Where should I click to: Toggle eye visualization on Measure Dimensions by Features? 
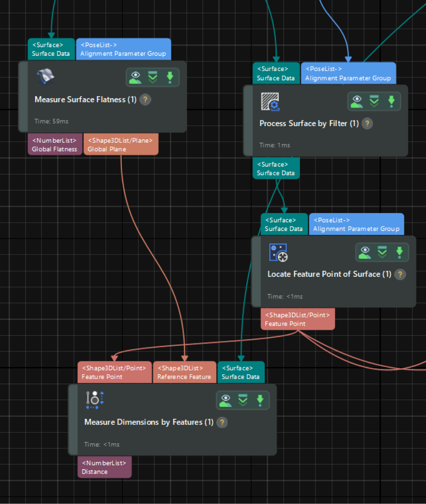click(x=225, y=400)
